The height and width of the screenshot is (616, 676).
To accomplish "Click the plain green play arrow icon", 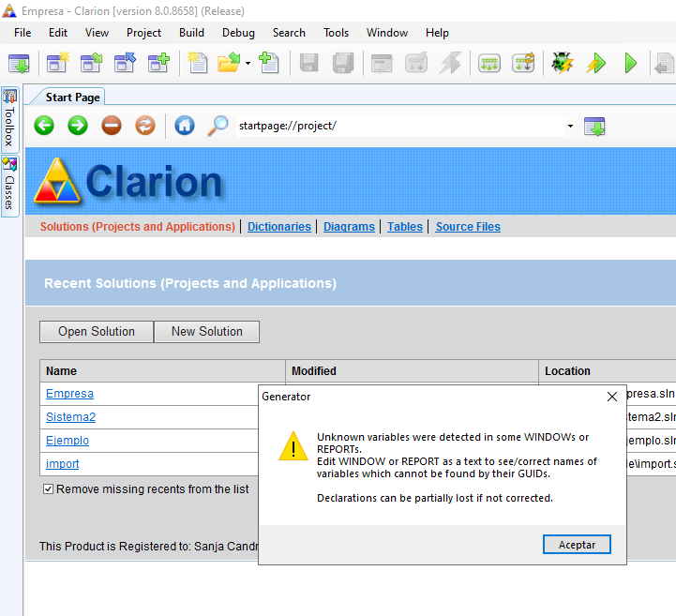I will (x=631, y=64).
